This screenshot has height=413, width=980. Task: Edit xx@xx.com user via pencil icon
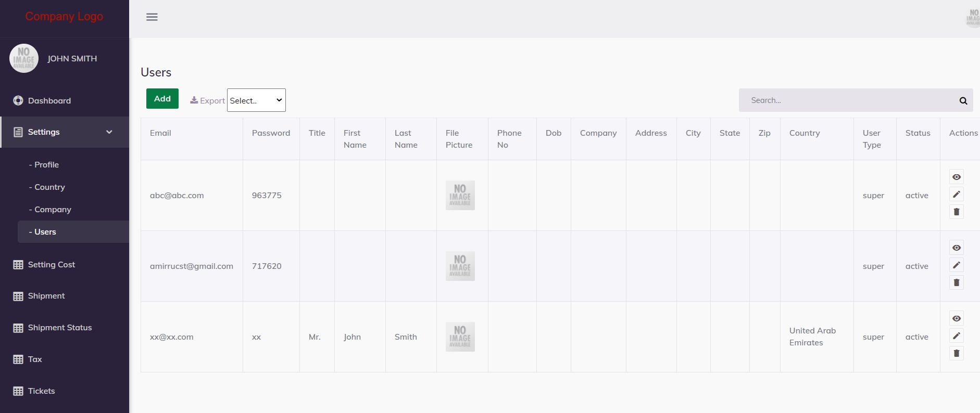point(956,336)
